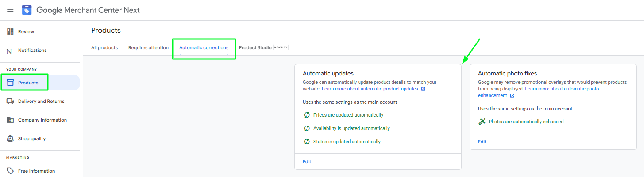Click the Shop quality badge icon
Image resolution: width=644 pixels, height=177 pixels.
click(10, 138)
